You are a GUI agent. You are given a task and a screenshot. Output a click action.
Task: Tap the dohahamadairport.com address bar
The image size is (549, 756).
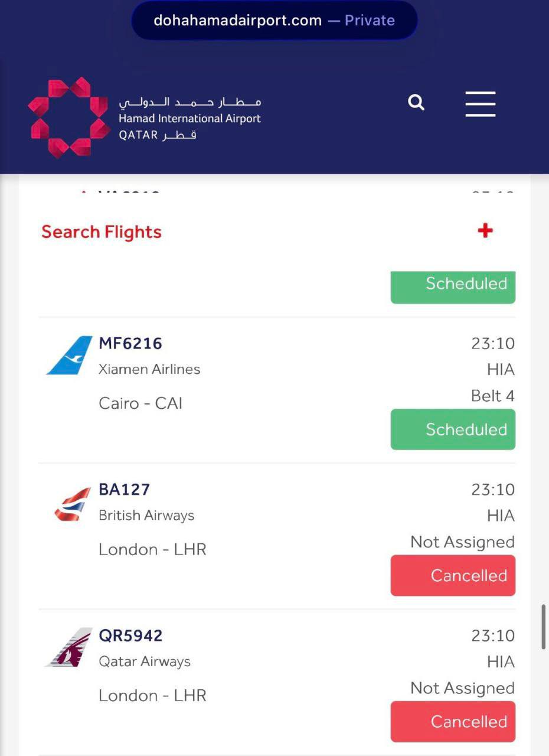click(x=274, y=20)
